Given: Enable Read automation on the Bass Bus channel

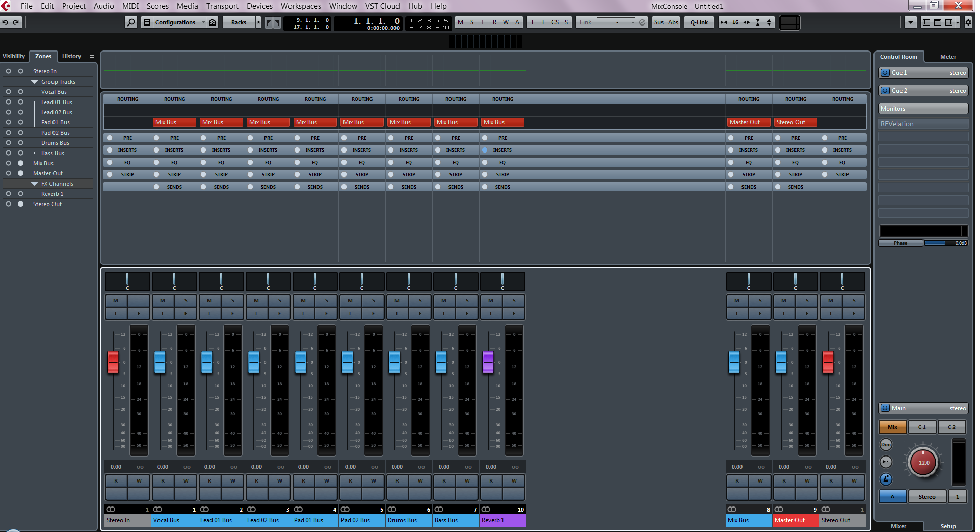Looking at the screenshot, I should click(x=444, y=480).
